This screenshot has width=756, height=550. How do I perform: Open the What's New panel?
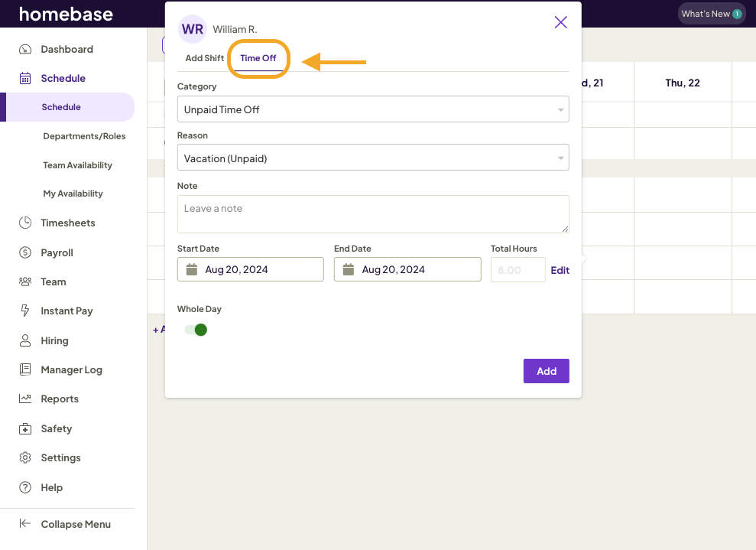pos(711,13)
